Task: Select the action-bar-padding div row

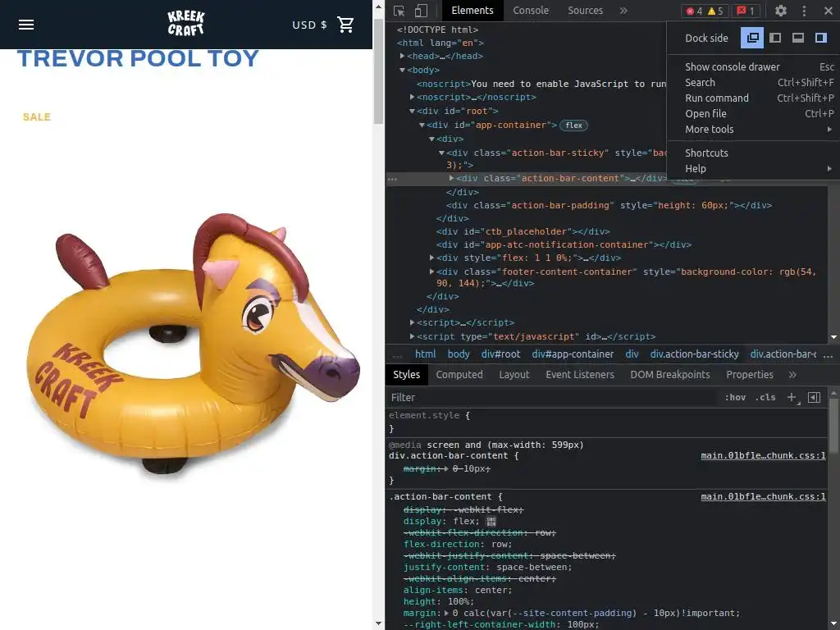Action: click(609, 205)
